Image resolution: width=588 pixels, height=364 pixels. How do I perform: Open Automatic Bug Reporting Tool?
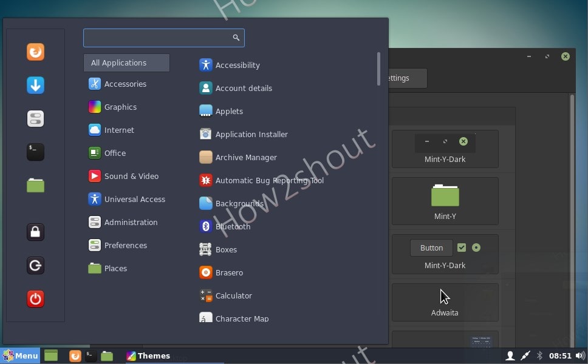pyautogui.click(x=261, y=181)
